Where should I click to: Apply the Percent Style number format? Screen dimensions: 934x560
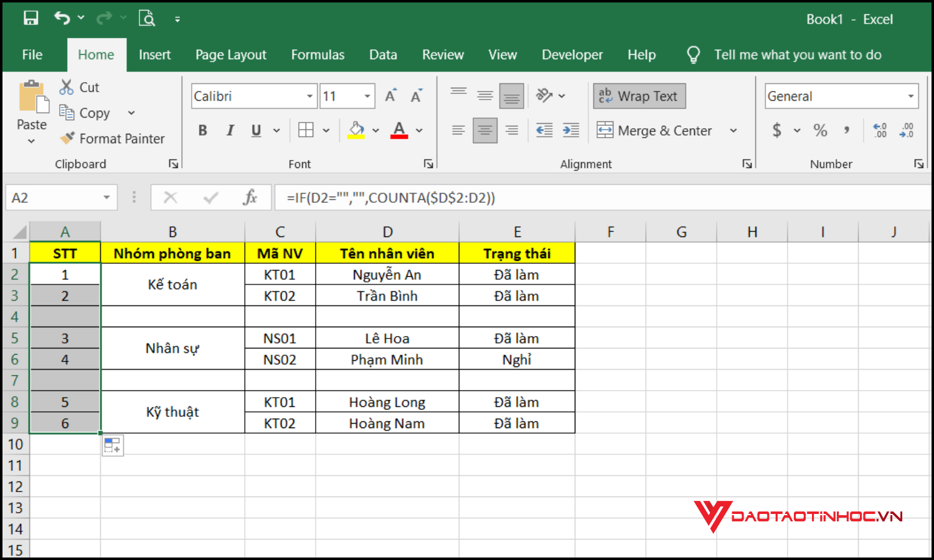[x=820, y=130]
